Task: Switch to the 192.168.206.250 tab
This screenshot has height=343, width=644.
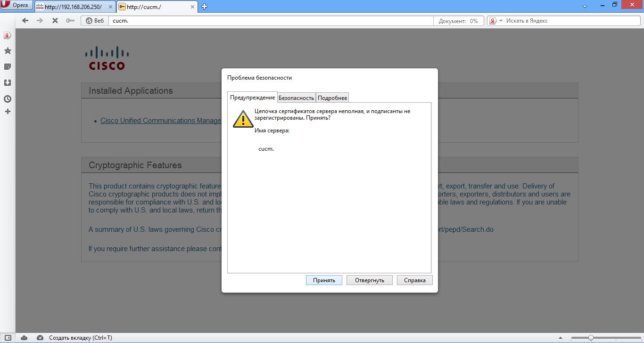Action: click(x=75, y=7)
